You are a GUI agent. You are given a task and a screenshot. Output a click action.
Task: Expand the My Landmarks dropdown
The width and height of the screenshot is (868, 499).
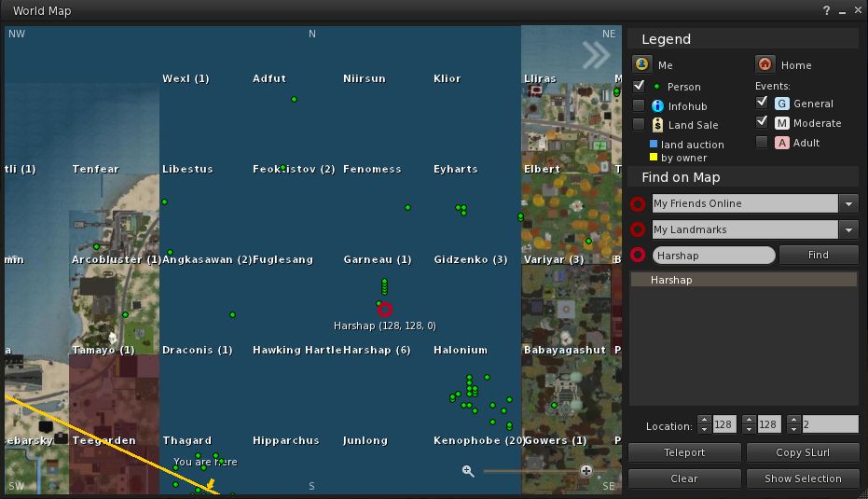[x=848, y=229]
